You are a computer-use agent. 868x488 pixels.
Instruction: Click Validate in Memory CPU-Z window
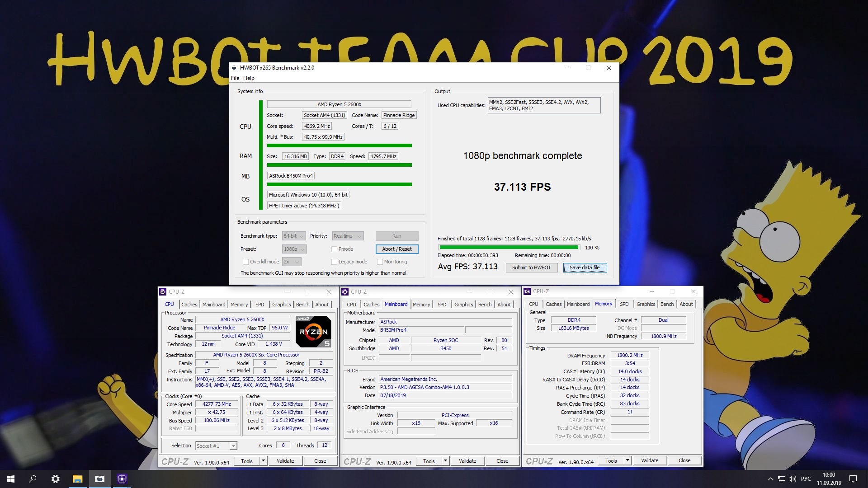tap(649, 460)
